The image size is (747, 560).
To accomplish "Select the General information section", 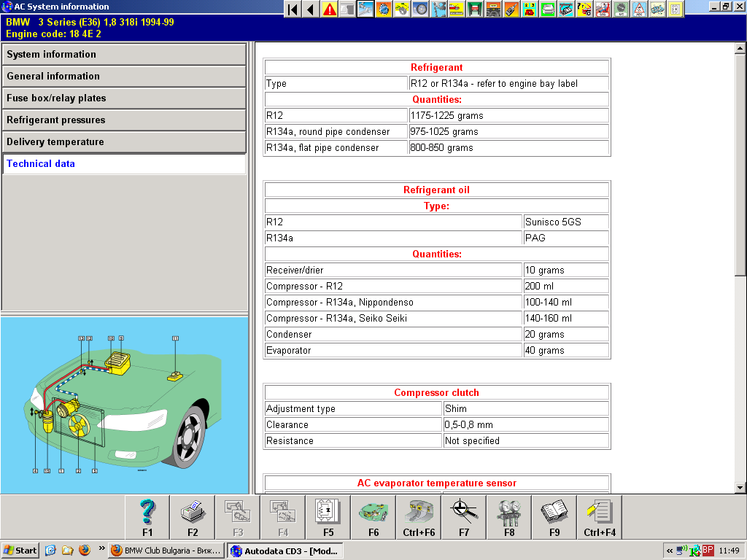I will pyautogui.click(x=124, y=76).
